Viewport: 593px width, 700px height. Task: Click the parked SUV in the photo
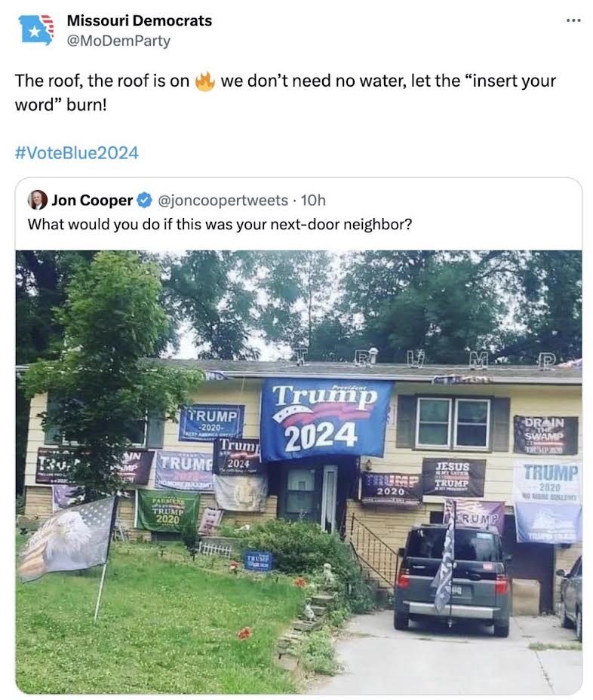453,579
